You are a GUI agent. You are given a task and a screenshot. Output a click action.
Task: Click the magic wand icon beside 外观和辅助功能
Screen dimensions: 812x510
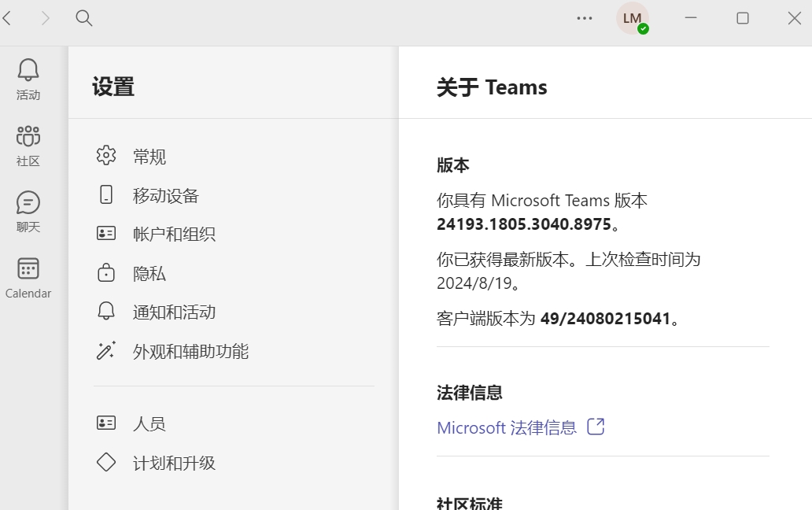pos(106,350)
